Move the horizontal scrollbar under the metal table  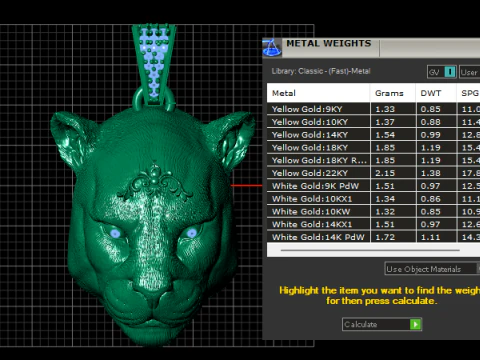coord(370,250)
